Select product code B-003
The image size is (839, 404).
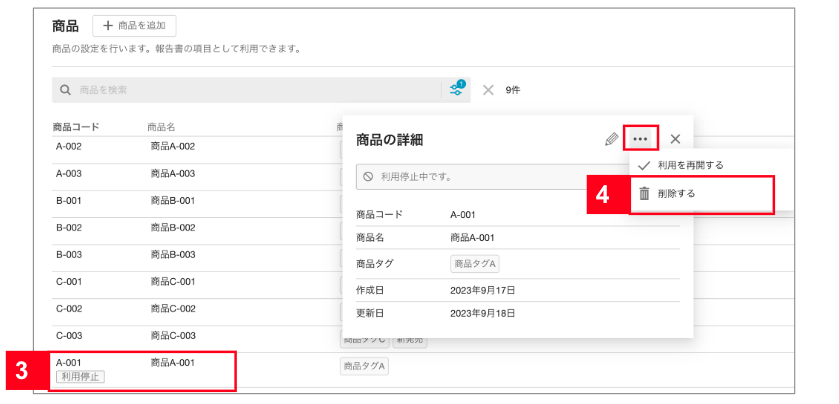[x=68, y=254]
